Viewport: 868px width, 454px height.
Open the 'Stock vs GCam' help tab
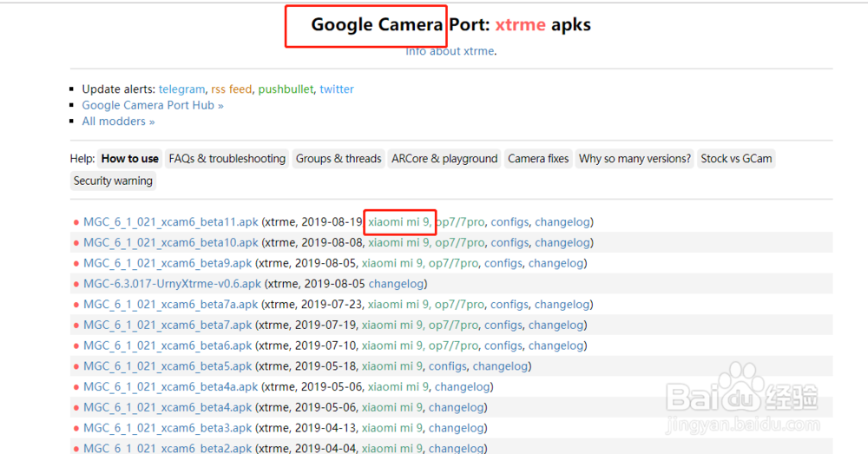point(736,159)
